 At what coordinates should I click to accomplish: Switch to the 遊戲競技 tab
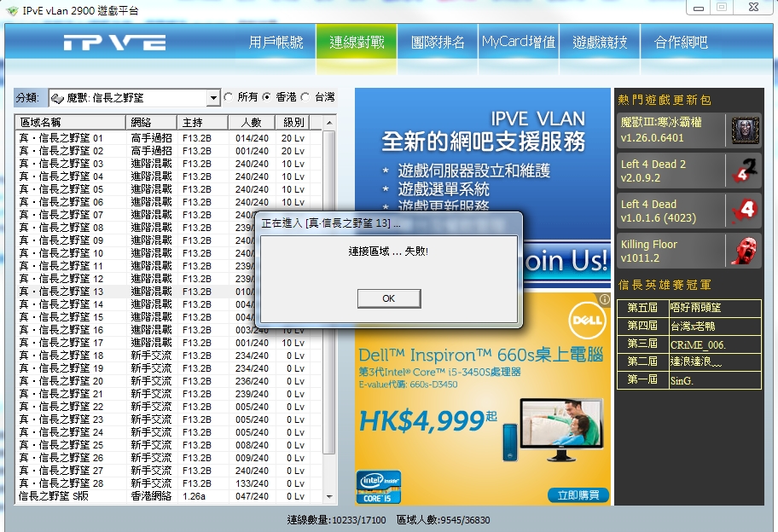coord(600,42)
